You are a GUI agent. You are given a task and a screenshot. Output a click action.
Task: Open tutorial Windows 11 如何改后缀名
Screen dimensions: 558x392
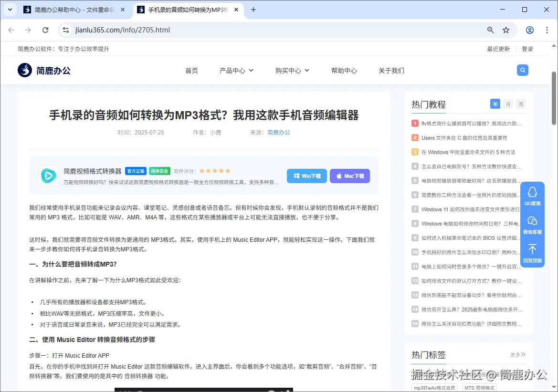point(471,209)
